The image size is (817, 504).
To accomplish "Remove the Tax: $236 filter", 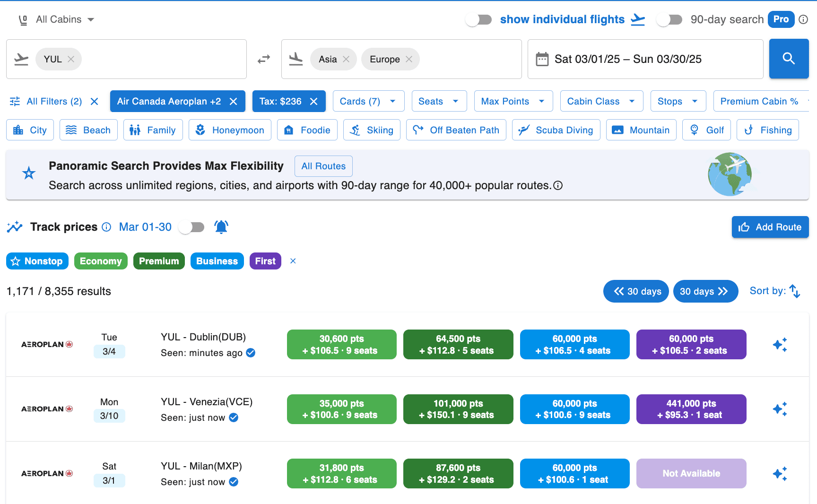I will (313, 101).
